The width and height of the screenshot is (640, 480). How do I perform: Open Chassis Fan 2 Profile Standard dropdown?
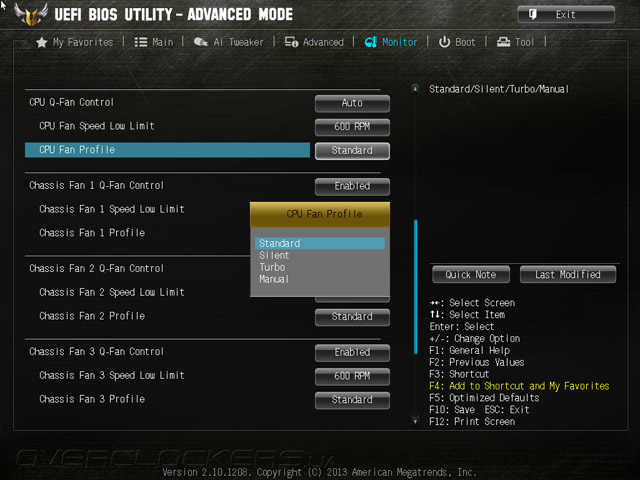pyautogui.click(x=352, y=317)
